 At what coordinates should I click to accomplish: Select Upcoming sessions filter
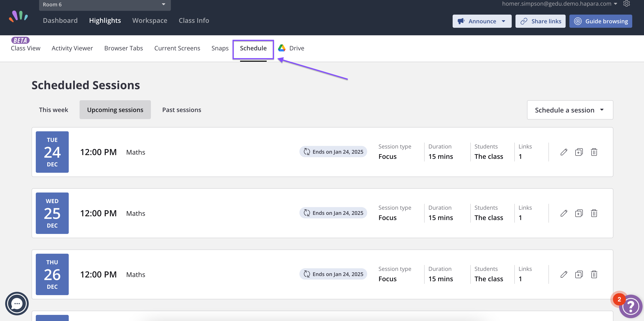(115, 110)
